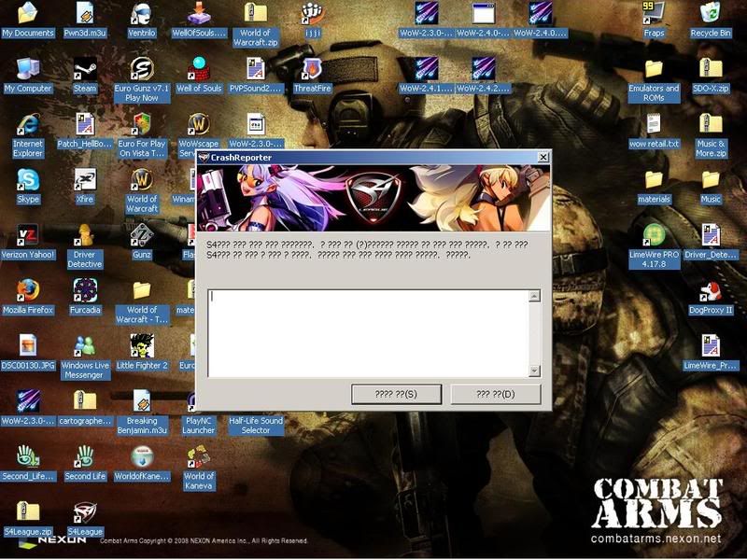Viewport: 747px width, 560px height.
Task: Open the Steam desktop icon
Action: (85, 69)
